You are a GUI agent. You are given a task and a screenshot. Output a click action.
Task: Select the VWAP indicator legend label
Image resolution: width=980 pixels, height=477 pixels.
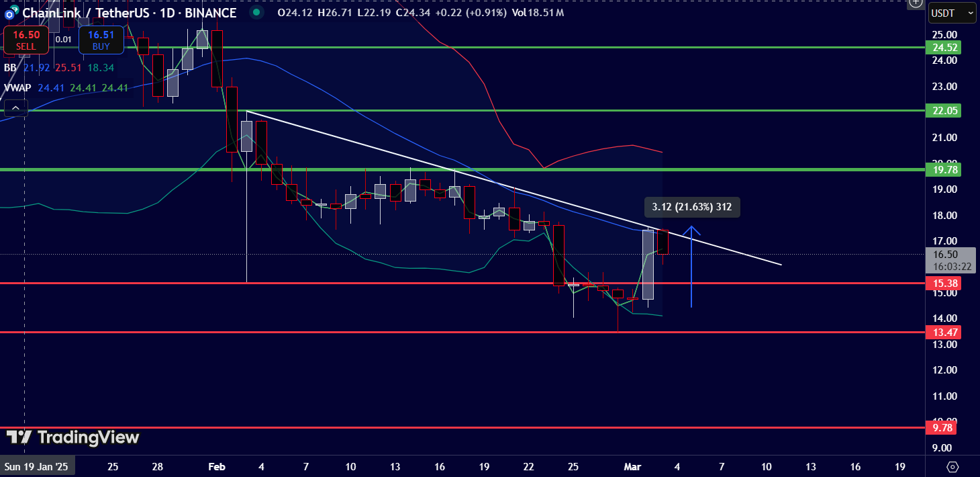coord(17,87)
